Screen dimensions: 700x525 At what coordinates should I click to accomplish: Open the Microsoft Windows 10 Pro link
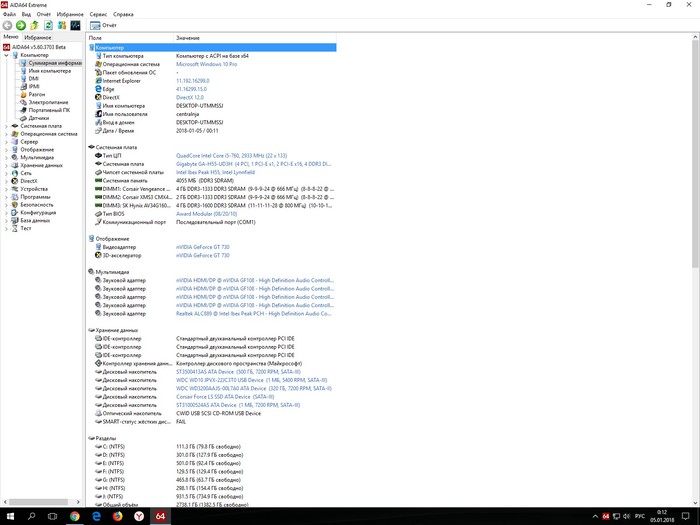point(211,64)
